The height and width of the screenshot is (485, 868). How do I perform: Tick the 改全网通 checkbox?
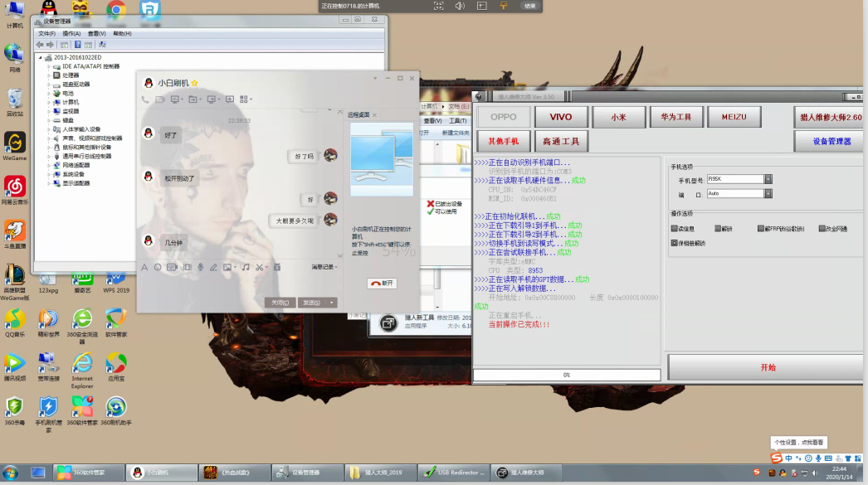coord(822,228)
